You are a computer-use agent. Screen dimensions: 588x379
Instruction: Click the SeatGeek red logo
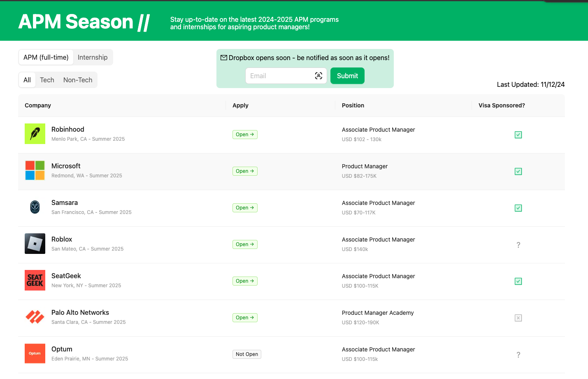pos(35,280)
